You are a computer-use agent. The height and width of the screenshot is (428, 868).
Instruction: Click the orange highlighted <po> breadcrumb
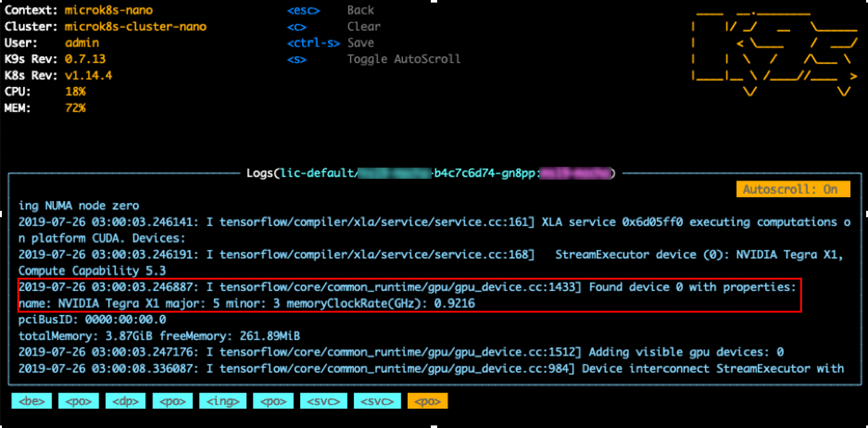click(x=427, y=401)
